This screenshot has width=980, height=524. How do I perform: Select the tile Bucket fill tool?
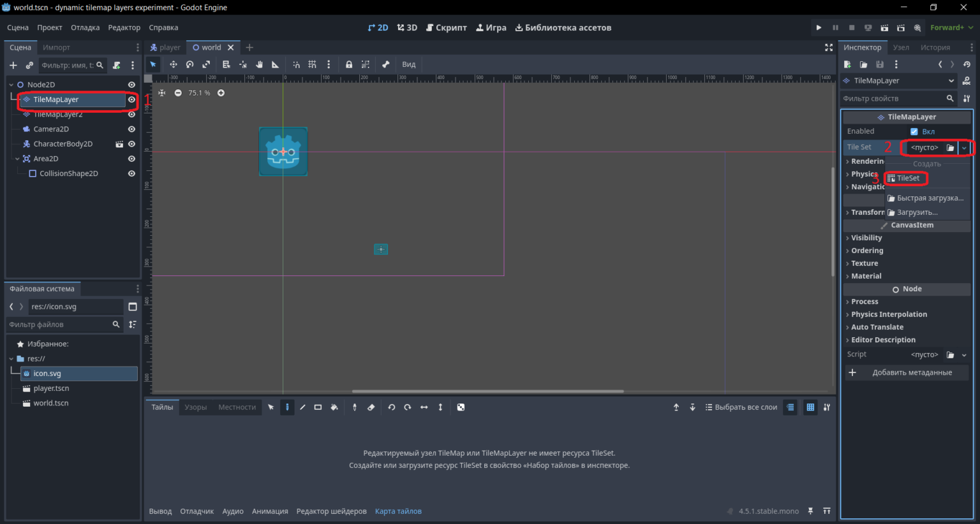334,407
